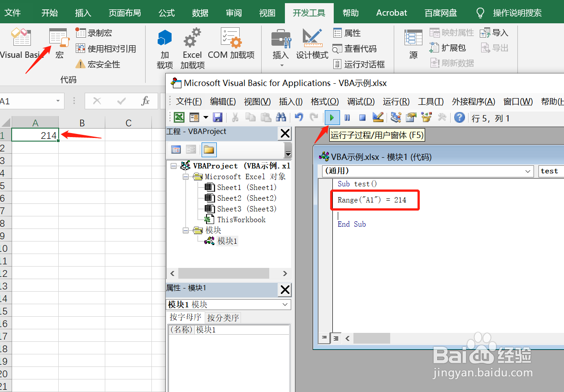Image resolution: width=564 pixels, height=392 pixels.
Task: Open the 公式 ribbon tab
Action: pos(167,13)
